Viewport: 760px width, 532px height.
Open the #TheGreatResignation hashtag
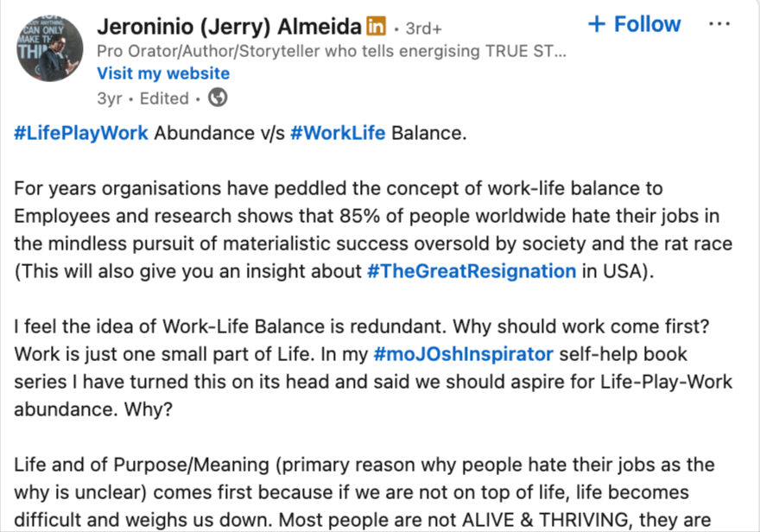(472, 271)
